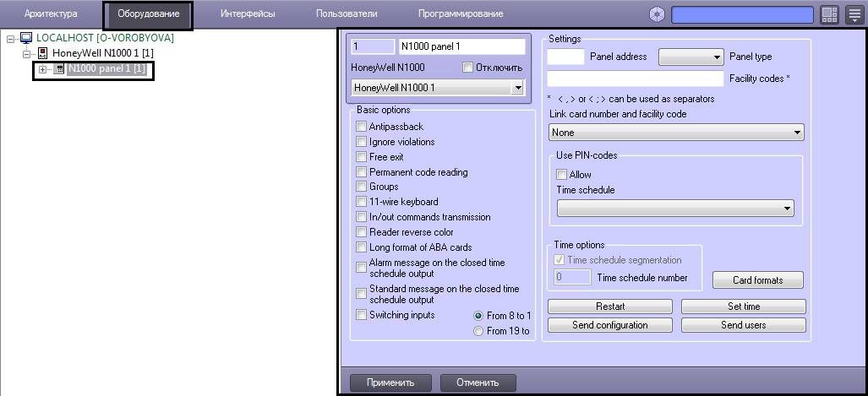
Task: Select HoneyWell N1000 1 [1] tree item
Action: pos(103,54)
